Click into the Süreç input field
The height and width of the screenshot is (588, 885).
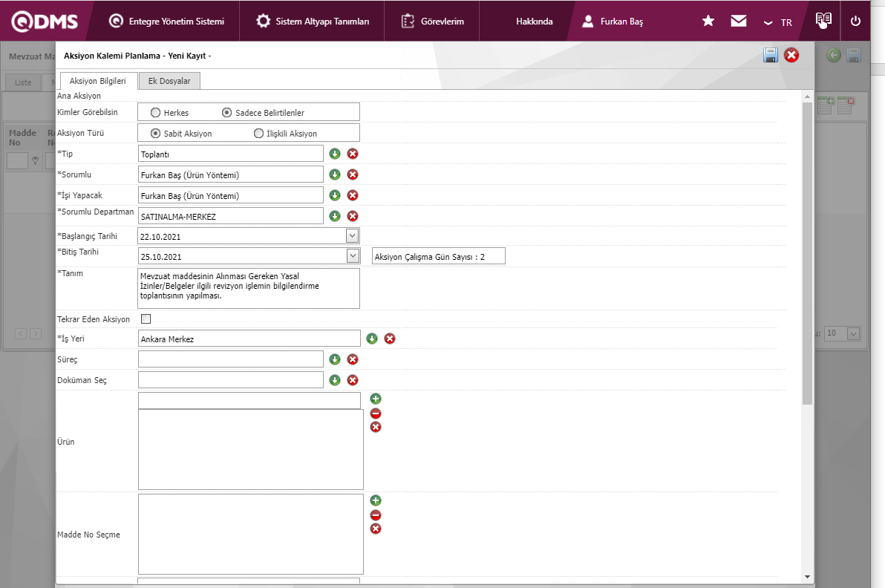tap(231, 359)
